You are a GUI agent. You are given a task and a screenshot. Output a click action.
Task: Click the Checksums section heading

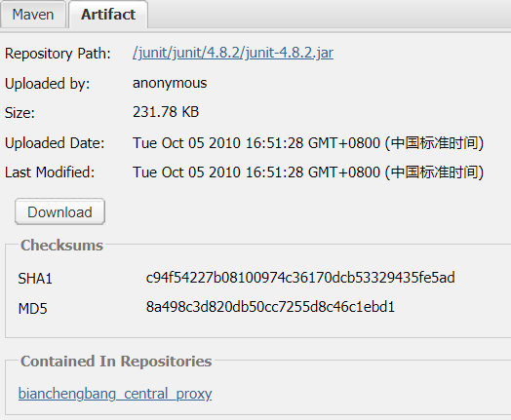pyautogui.click(x=61, y=246)
